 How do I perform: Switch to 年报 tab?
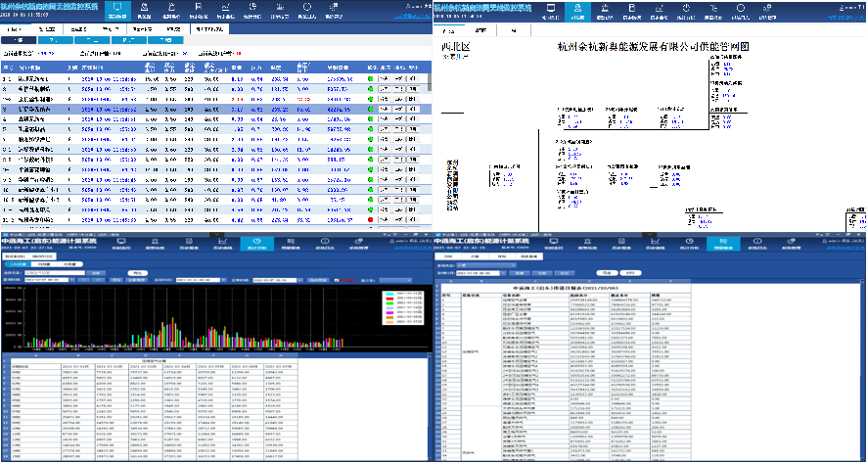click(502, 256)
